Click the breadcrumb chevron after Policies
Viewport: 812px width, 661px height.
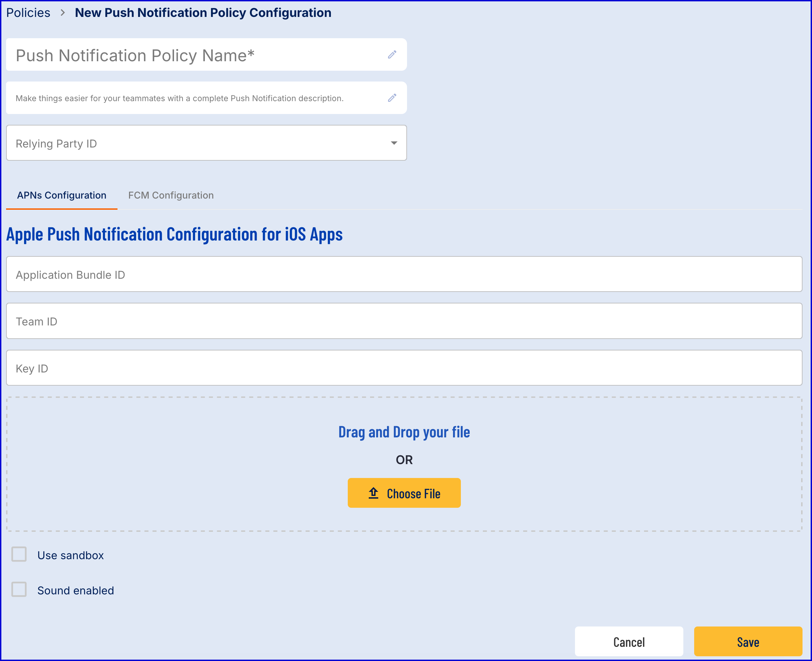[x=63, y=13]
